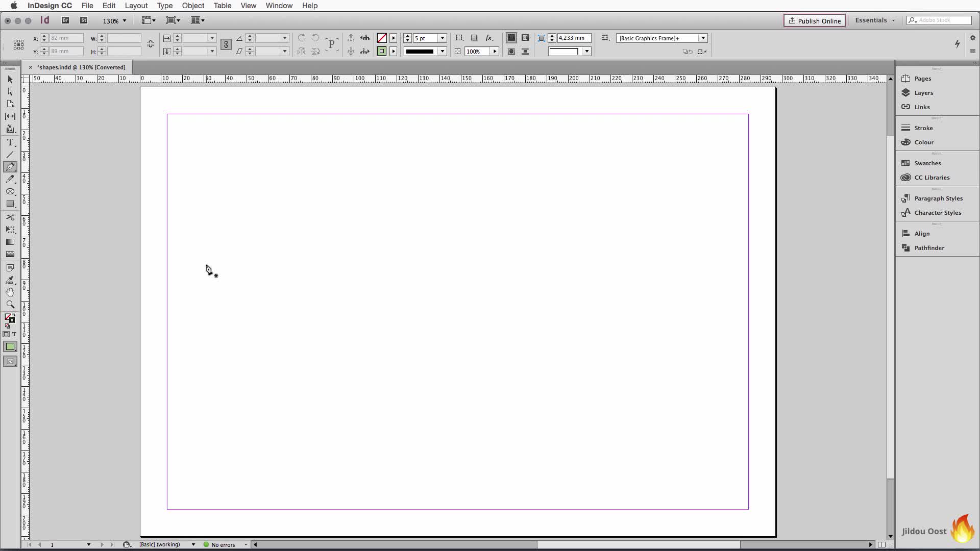Select the Zoom tool
This screenshot has width=980, height=551.
tap(10, 305)
